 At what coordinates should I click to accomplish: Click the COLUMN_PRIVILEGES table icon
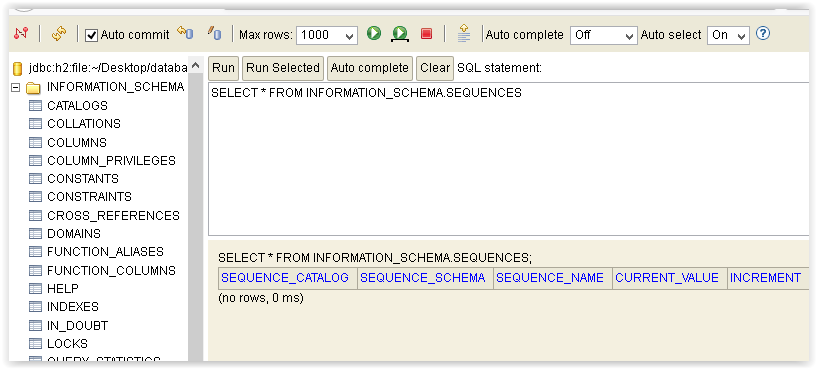click(35, 161)
